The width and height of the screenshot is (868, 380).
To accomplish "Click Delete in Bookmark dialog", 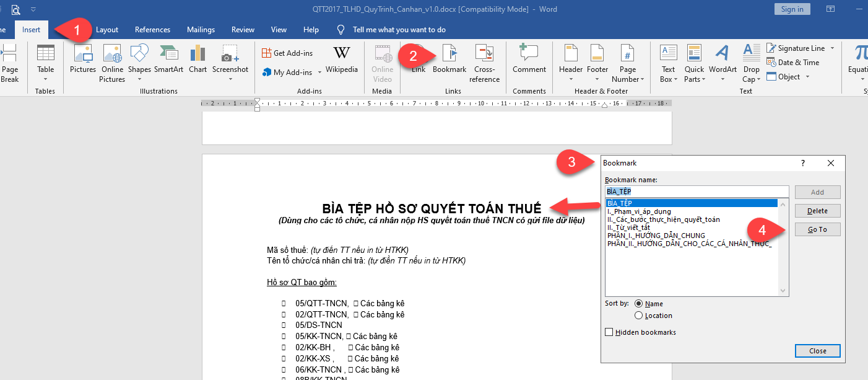I will [817, 211].
